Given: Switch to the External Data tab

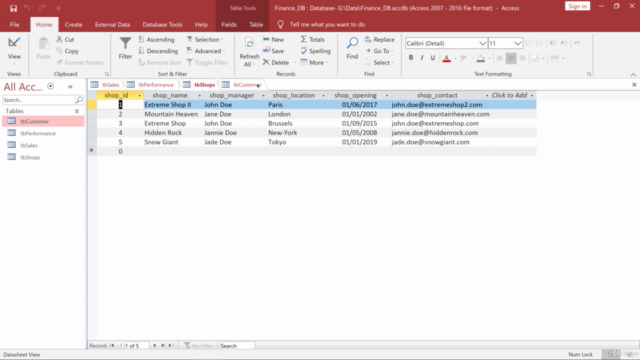Looking at the screenshot, I should coord(112,24).
